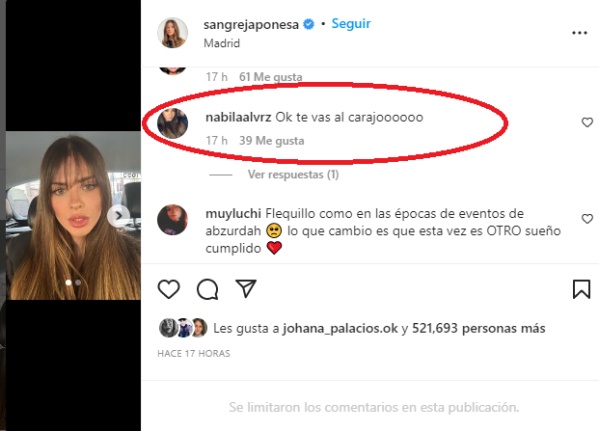Like nabilaalvrz's comment heart
Viewport: 599px width, 431px height.
click(x=587, y=122)
